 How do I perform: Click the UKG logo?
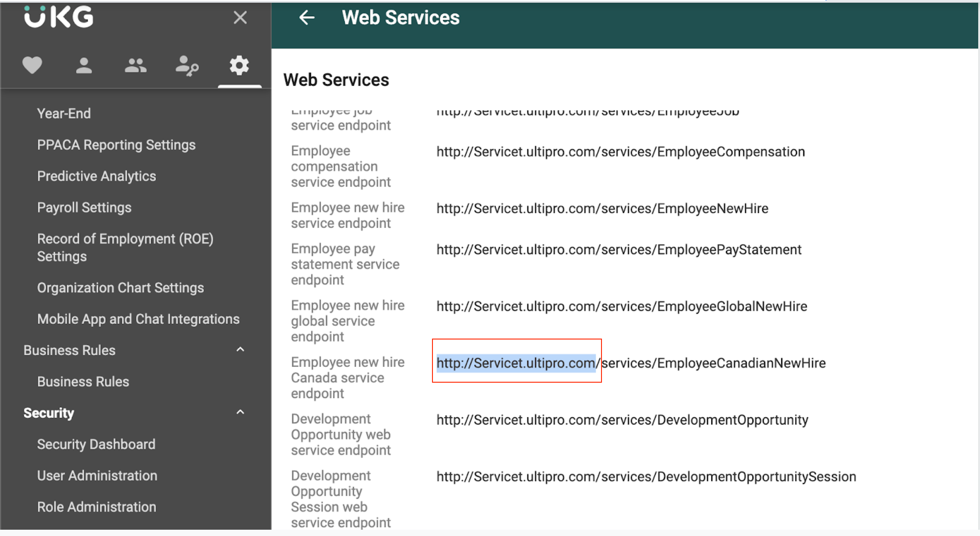coord(58,17)
